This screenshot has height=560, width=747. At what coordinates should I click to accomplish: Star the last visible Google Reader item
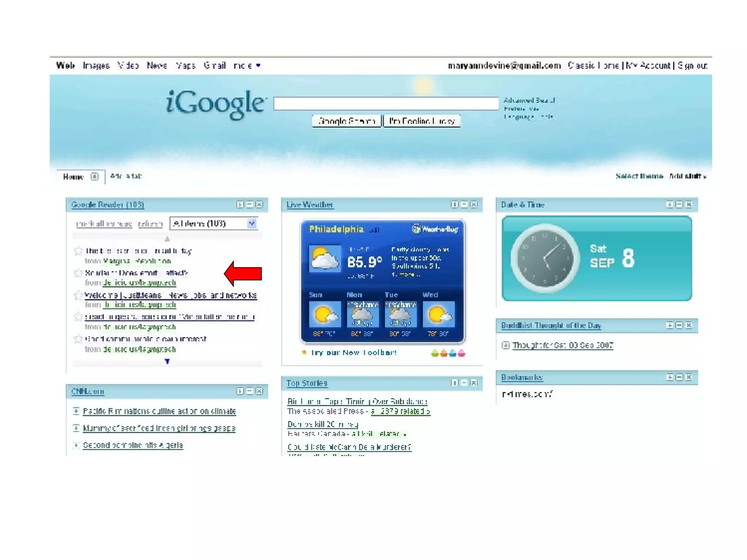(x=78, y=339)
